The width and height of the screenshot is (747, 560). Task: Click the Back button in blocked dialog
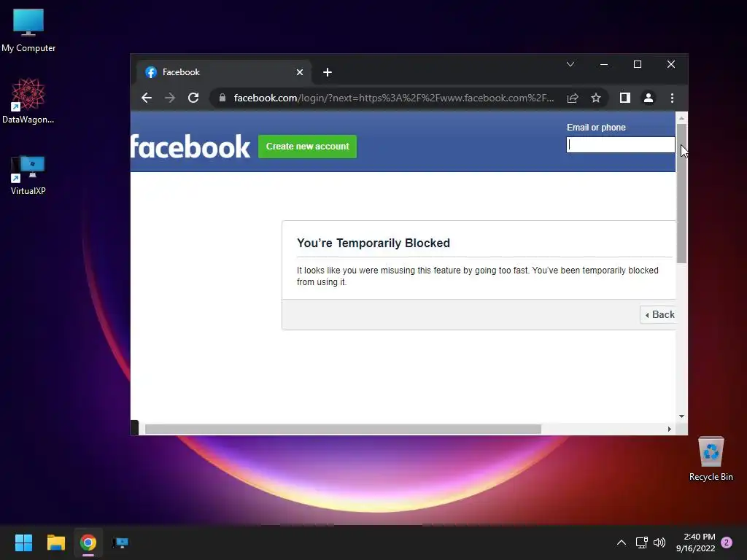(659, 315)
